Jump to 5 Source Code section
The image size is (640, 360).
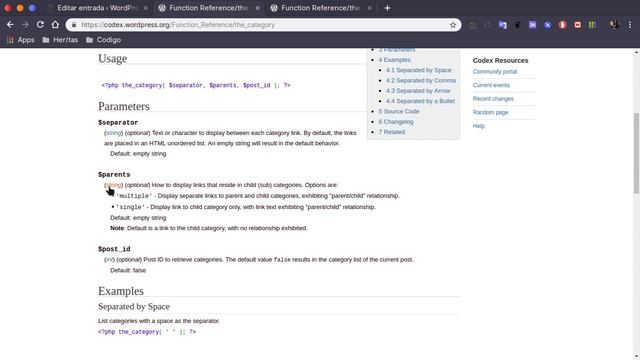click(x=399, y=111)
